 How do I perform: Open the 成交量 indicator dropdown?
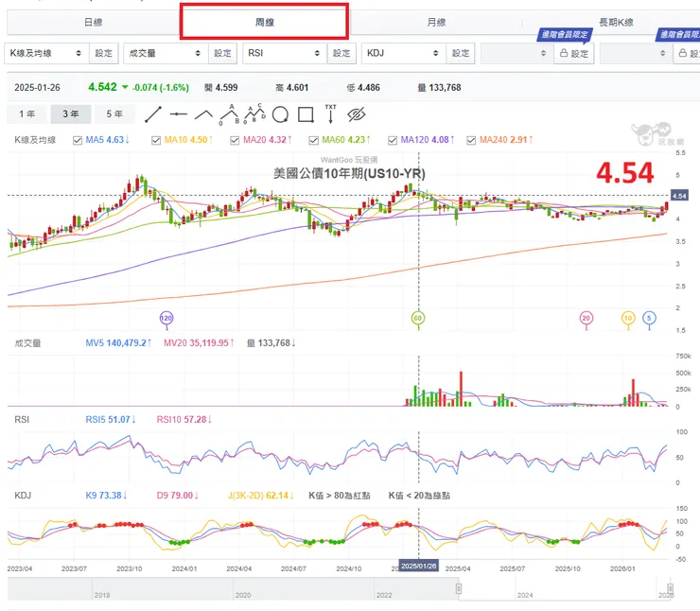(x=166, y=53)
